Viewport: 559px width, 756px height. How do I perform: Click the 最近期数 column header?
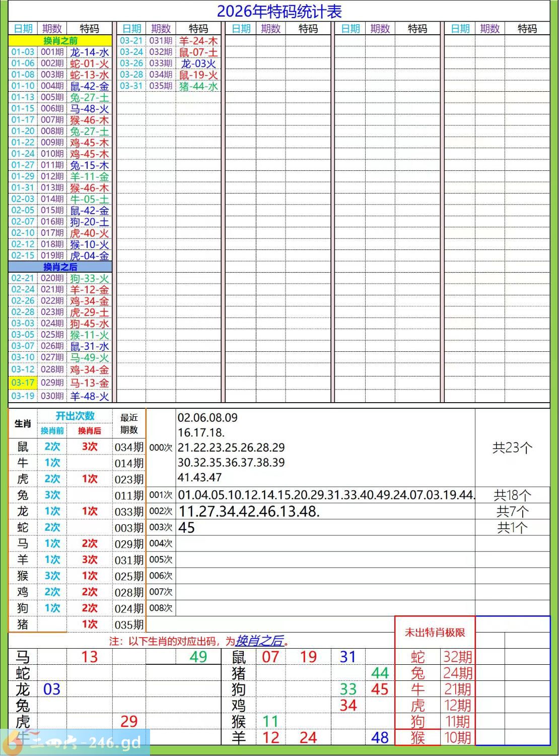[129, 424]
